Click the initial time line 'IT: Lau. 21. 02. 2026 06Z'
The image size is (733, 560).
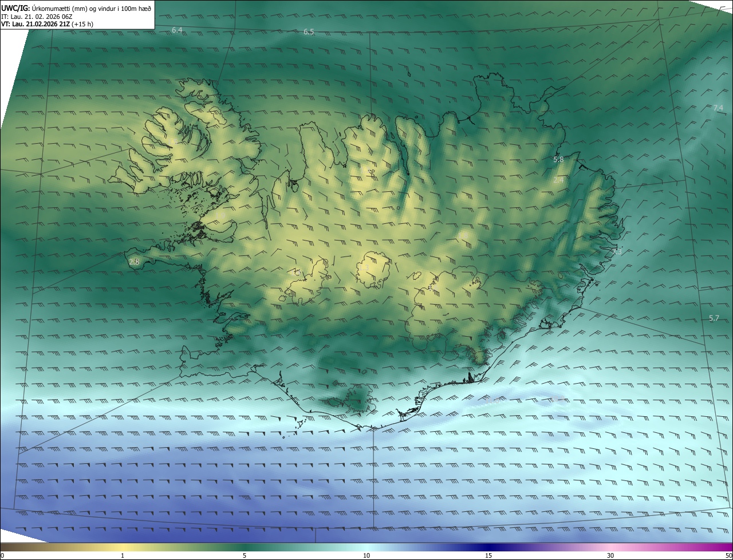coord(37,16)
